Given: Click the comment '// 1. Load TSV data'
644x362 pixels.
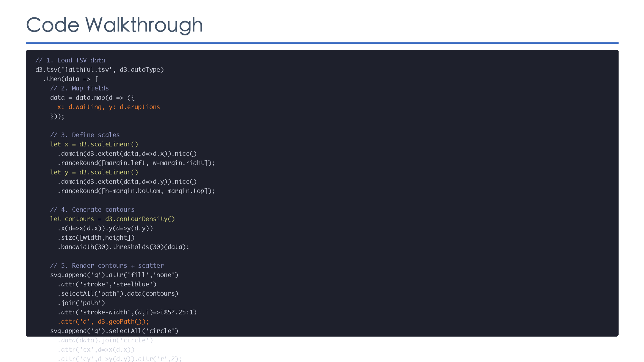Looking at the screenshot, I should (70, 60).
